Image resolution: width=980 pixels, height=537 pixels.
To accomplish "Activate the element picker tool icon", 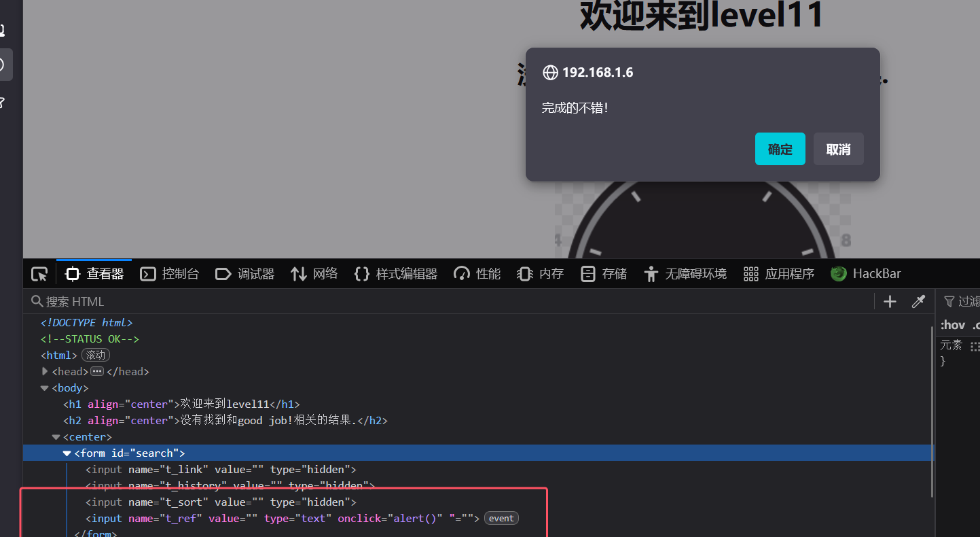I will click(39, 274).
